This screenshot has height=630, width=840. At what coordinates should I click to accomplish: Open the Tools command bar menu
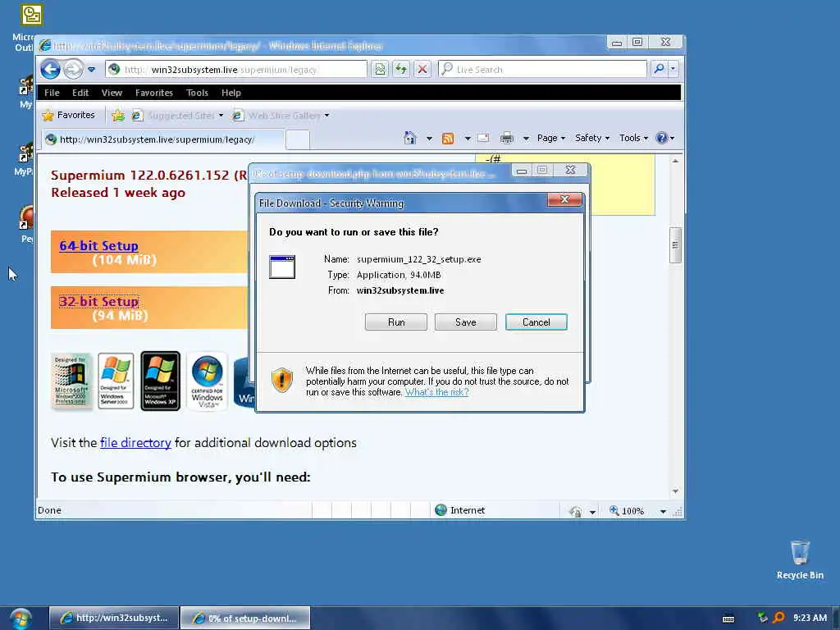click(634, 138)
